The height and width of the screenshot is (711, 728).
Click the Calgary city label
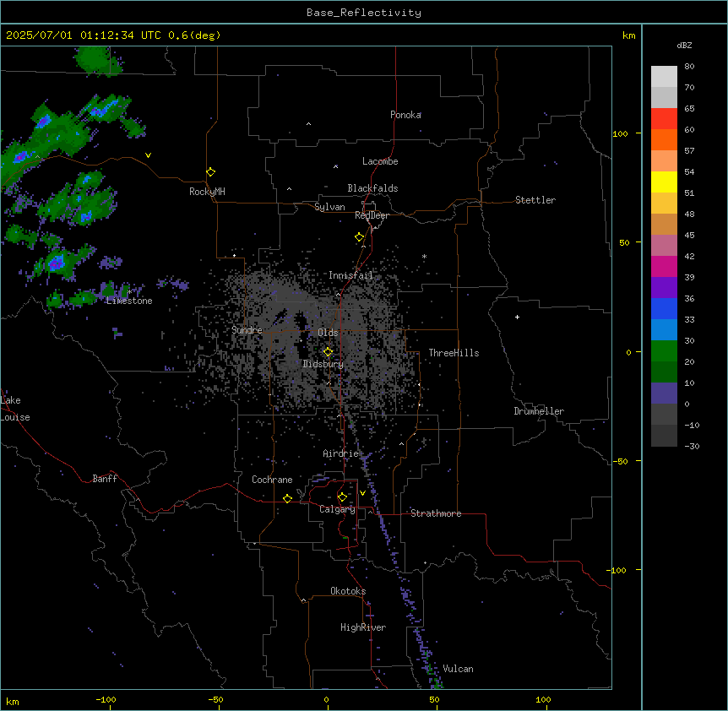tap(337, 509)
